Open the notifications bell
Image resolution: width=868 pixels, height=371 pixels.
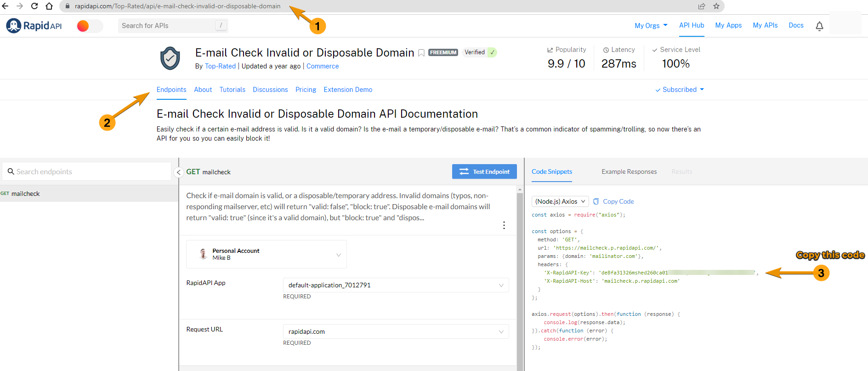pos(819,26)
